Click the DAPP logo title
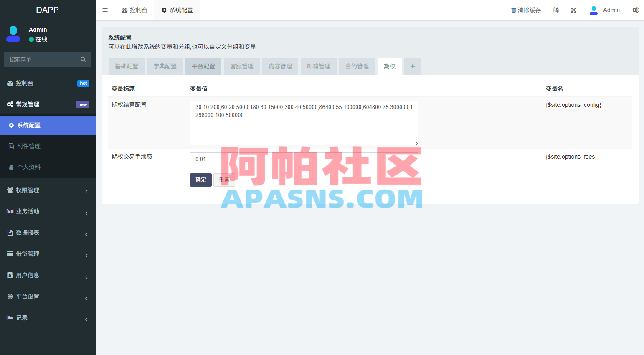 pos(47,10)
